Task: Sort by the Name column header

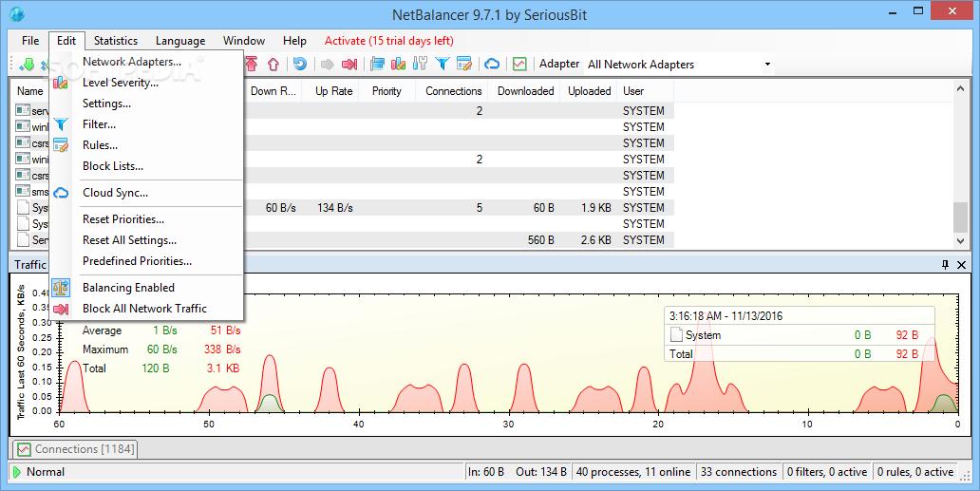Action: point(30,91)
